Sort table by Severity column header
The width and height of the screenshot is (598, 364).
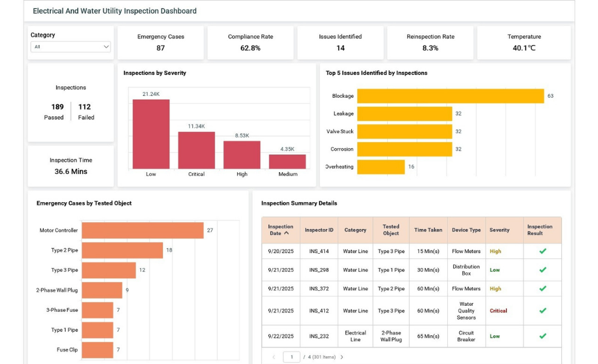[499, 230]
